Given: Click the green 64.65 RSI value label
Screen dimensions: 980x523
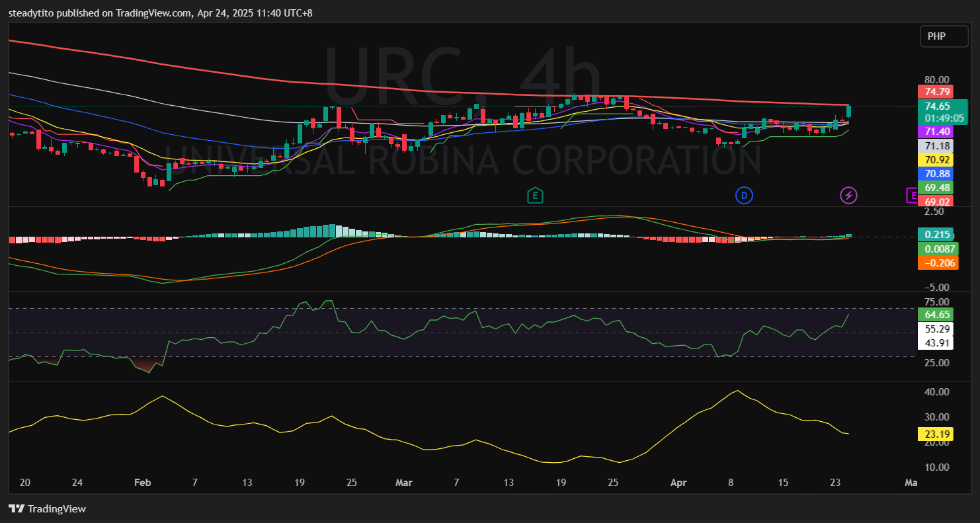Looking at the screenshot, I should tap(935, 315).
